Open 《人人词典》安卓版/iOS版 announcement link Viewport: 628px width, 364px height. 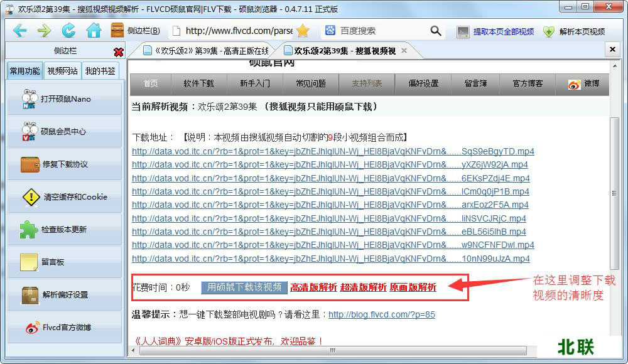(x=228, y=341)
